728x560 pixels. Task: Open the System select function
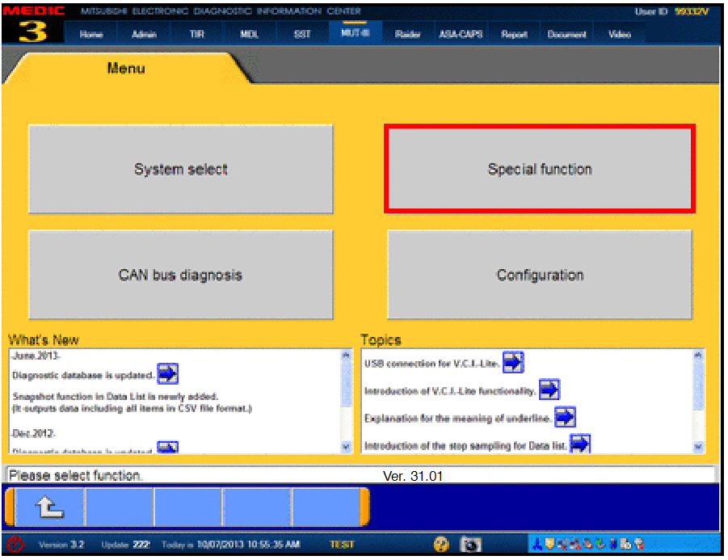coord(181,170)
